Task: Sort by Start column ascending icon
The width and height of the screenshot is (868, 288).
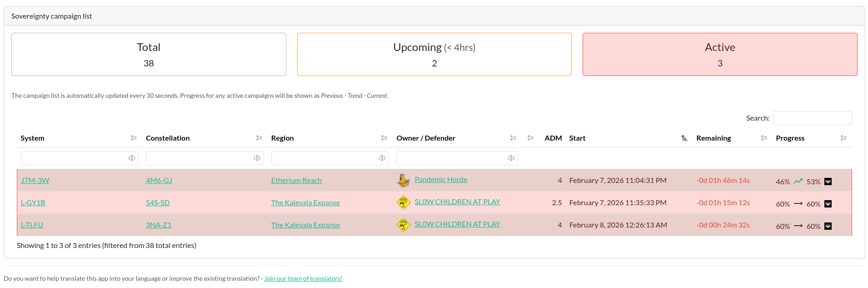Action: tap(684, 138)
